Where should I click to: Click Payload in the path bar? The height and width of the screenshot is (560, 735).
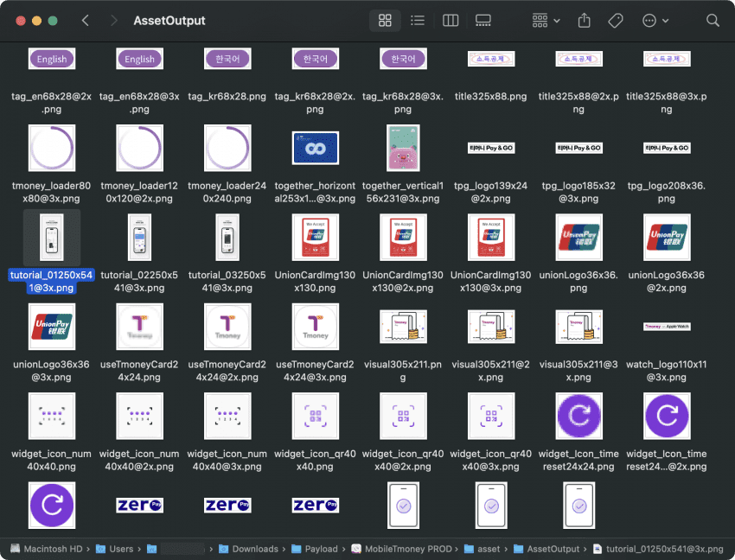point(315,549)
